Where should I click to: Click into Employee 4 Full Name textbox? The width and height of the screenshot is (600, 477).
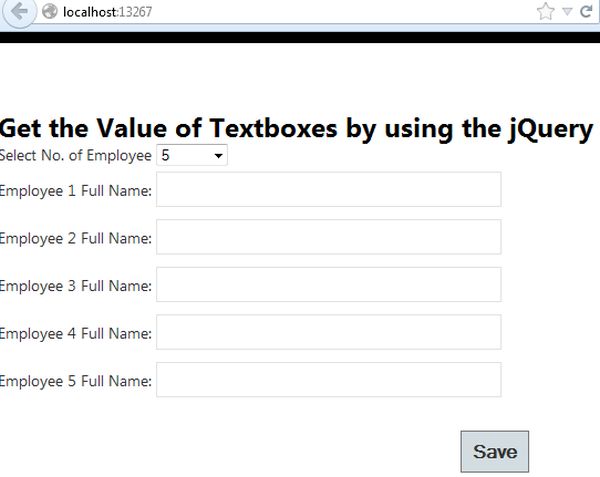(x=328, y=333)
